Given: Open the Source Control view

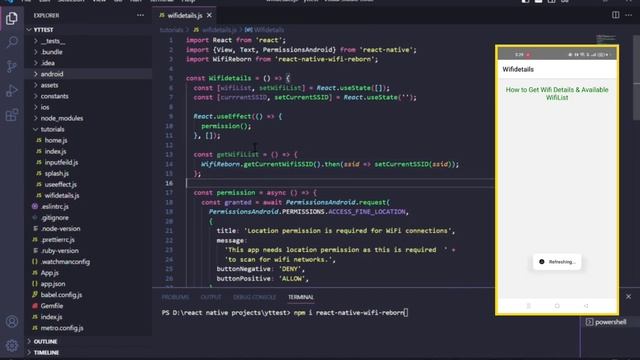Looking at the screenshot, I should pos(12,66).
